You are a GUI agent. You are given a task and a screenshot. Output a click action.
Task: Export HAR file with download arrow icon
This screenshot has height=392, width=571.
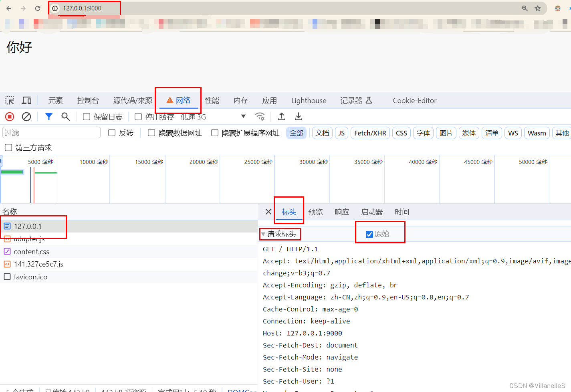[299, 117]
